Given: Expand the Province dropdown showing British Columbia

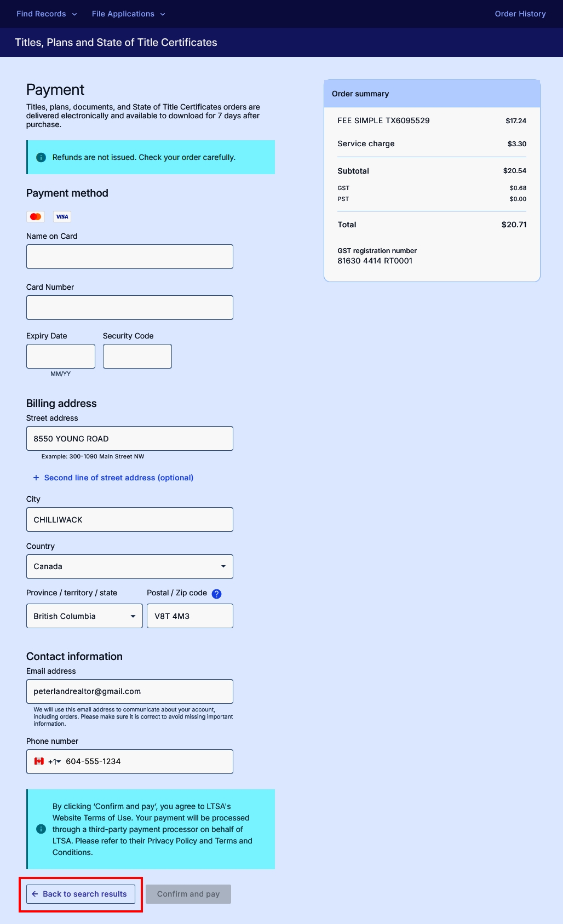Looking at the screenshot, I should click(x=84, y=616).
